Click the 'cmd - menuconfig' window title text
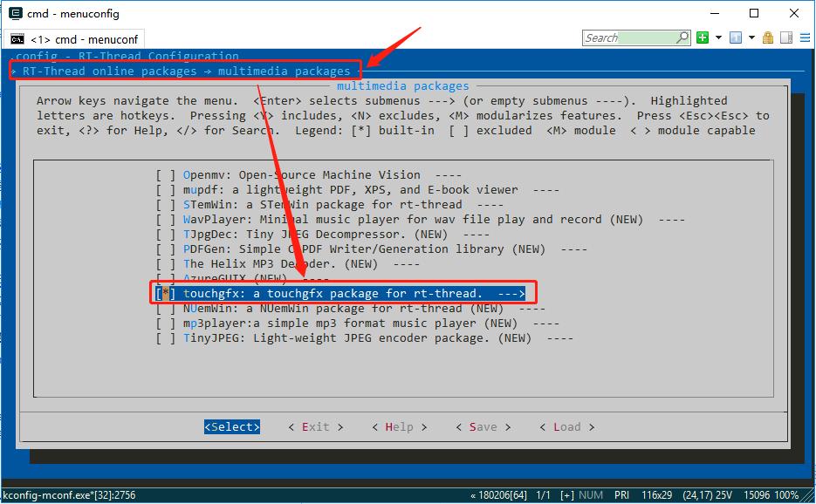Image resolution: width=816 pixels, height=504 pixels. click(x=72, y=14)
